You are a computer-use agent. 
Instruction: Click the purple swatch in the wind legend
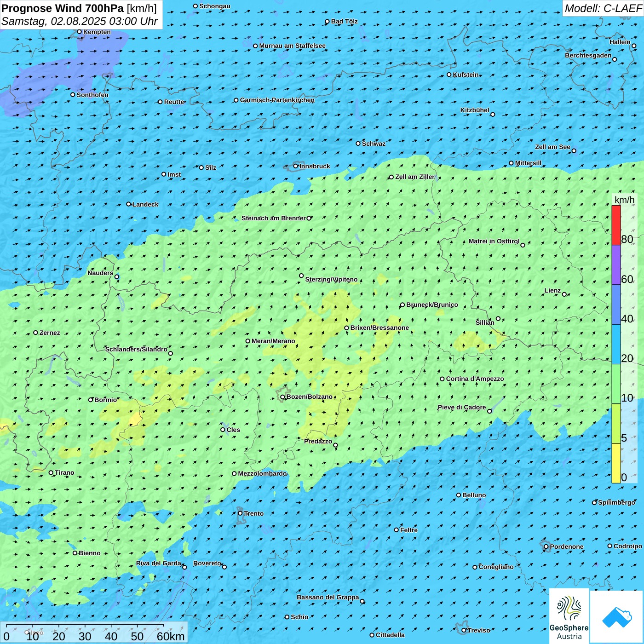point(616,265)
